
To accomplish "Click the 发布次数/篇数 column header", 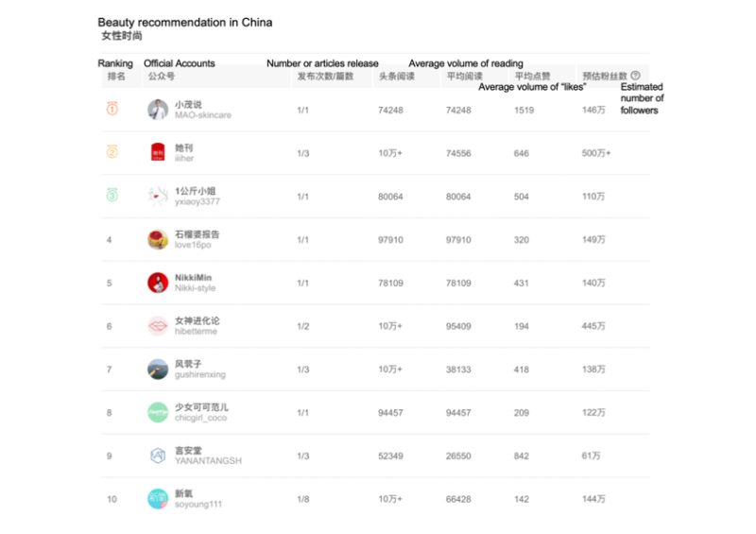I will click(x=325, y=76).
